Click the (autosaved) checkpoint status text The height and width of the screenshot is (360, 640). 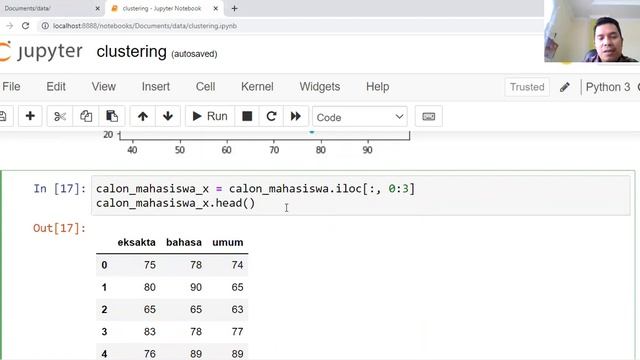pos(194,54)
